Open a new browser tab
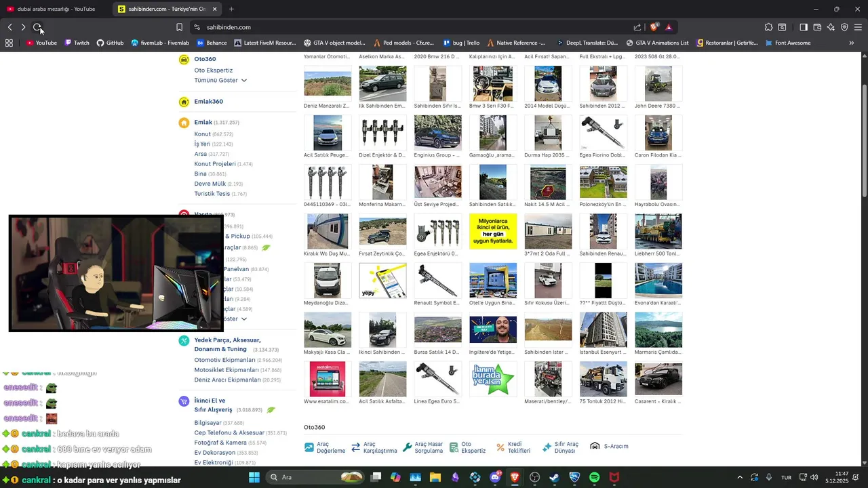Viewport: 868px width, 488px height. pos(231,9)
